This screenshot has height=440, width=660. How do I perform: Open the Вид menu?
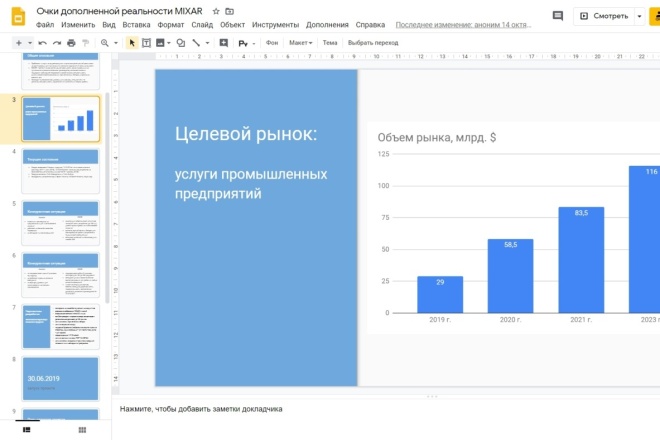(x=109, y=25)
